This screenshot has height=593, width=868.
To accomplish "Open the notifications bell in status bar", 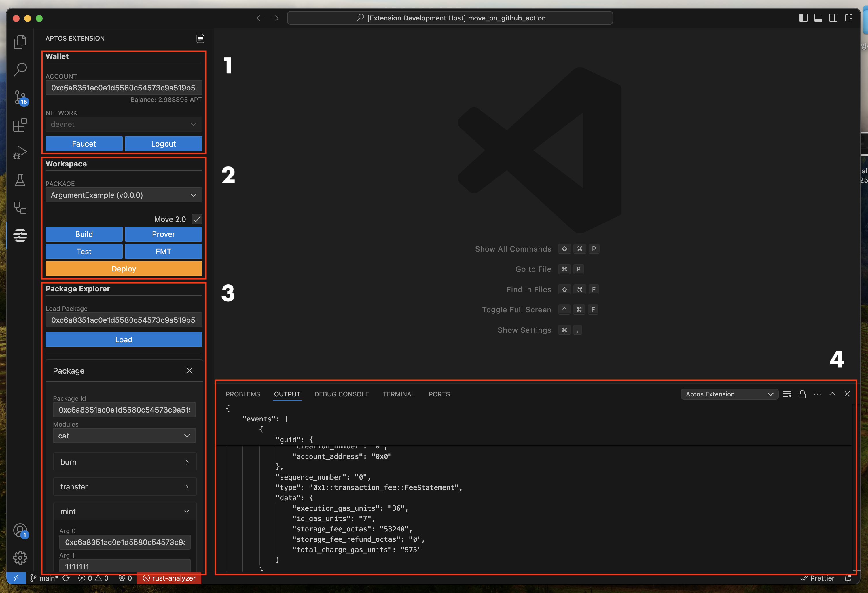I will click(848, 578).
